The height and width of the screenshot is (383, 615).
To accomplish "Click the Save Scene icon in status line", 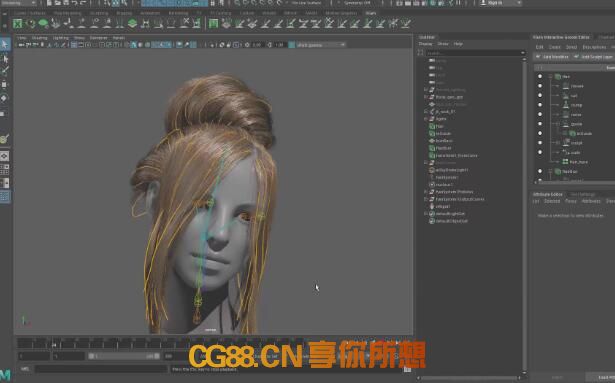I will (66, 3).
